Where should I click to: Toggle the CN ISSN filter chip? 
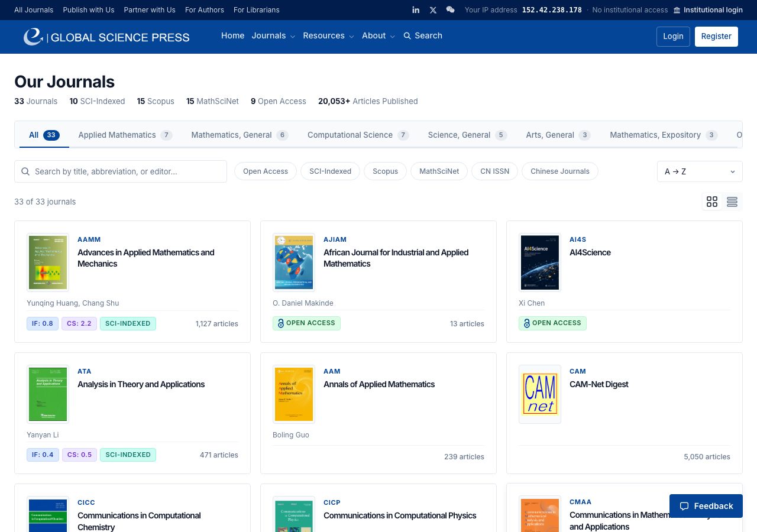point(494,171)
